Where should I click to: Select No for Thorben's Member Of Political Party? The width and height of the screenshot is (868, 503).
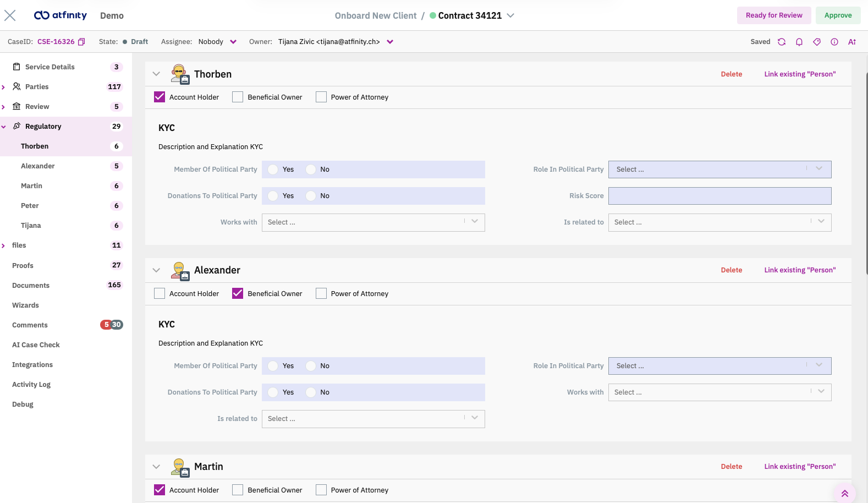point(311,170)
